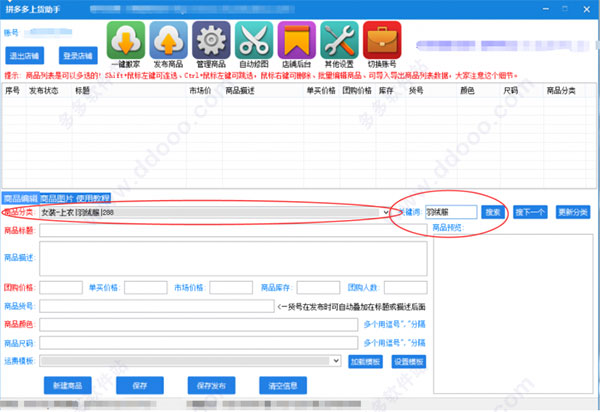Click the 设置模板 button
The height and width of the screenshot is (412, 600).
409,362
